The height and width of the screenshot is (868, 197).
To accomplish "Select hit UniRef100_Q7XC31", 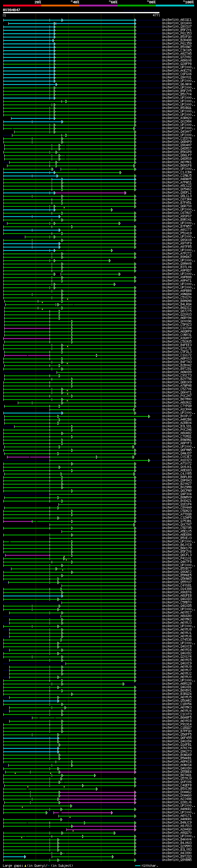I will 177,349.
